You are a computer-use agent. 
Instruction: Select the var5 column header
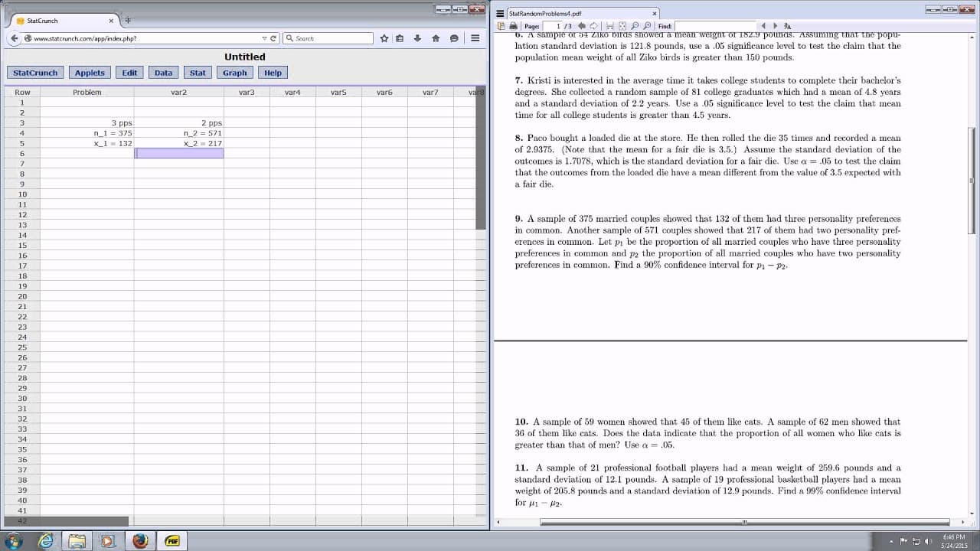338,92
